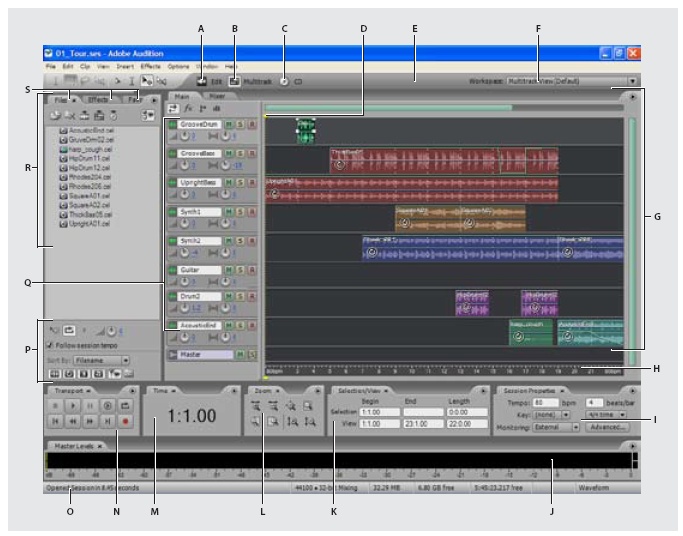Image resolution: width=683 pixels, height=536 pixels.
Task: Click Zoom Out Horizontally icon
Action: 274,406
